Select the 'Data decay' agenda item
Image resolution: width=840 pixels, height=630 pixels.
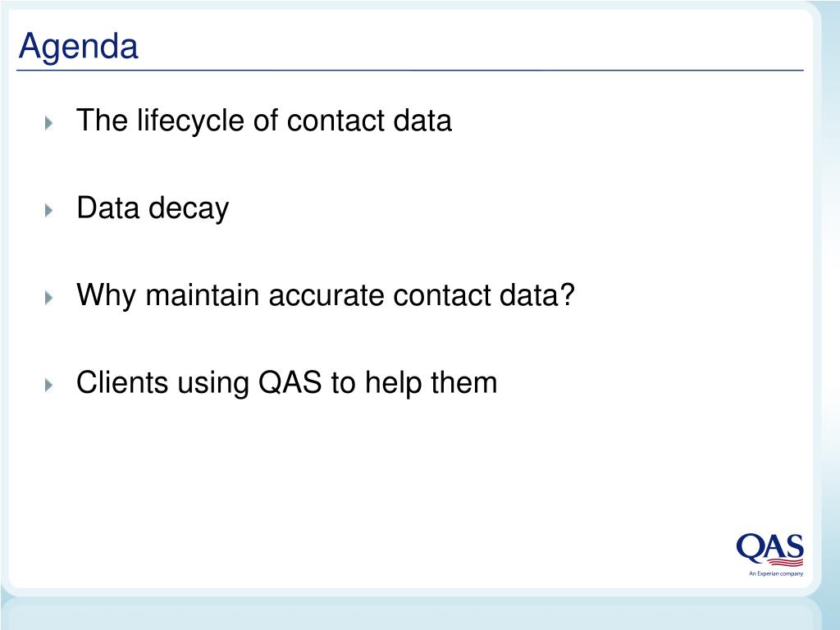coord(153,208)
